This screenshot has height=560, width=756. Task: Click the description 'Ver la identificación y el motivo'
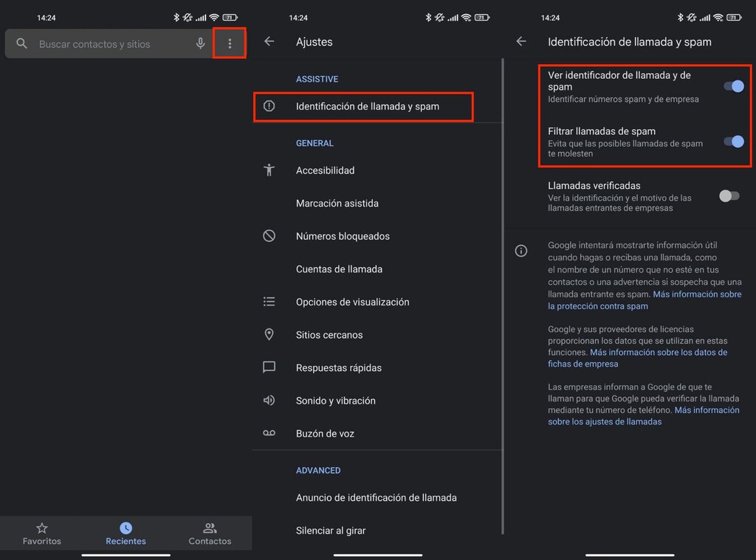pos(619,203)
